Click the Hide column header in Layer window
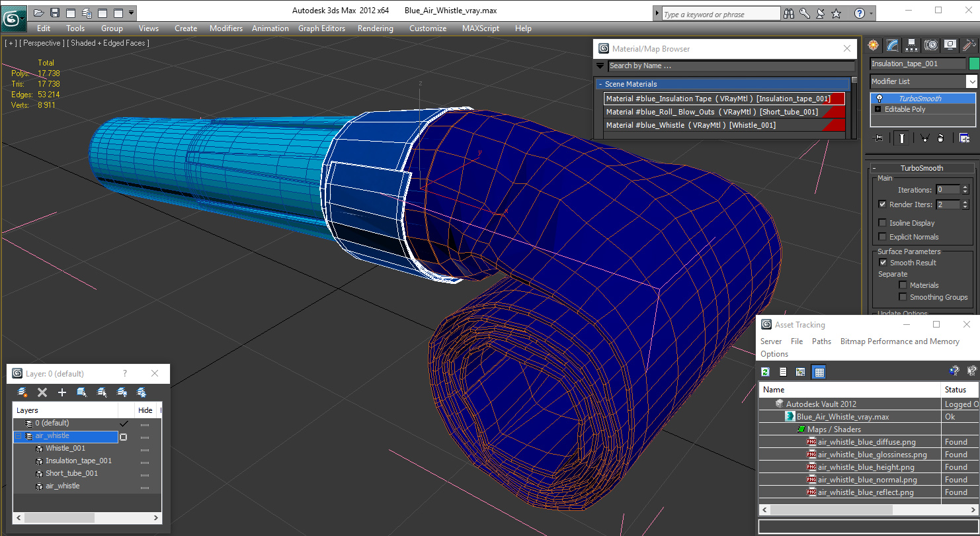 click(145, 410)
